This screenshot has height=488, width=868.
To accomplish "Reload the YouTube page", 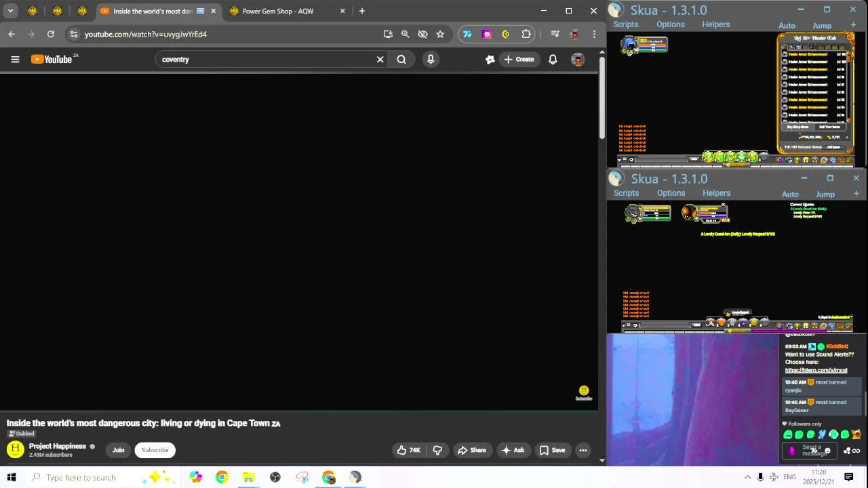I will point(51,34).
